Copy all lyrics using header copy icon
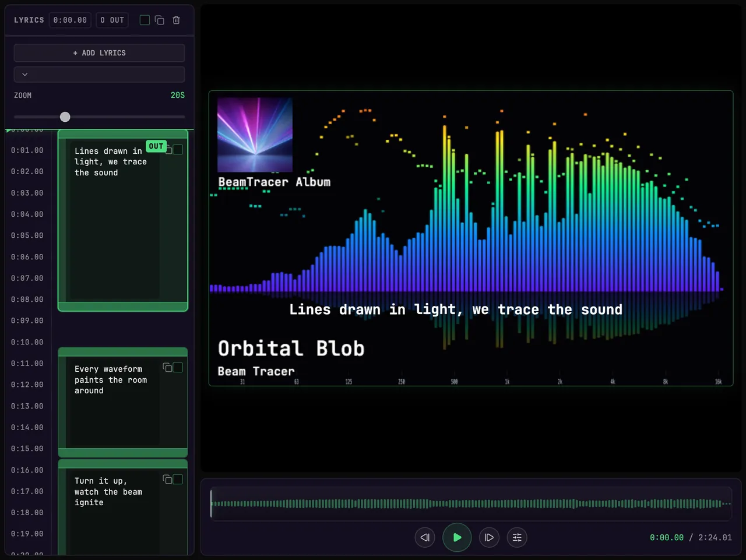Screen dimensions: 746x560 (x=160, y=20)
